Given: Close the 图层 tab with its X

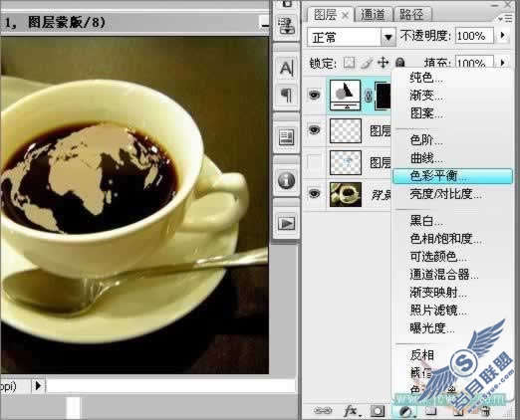Looking at the screenshot, I should click(x=346, y=15).
